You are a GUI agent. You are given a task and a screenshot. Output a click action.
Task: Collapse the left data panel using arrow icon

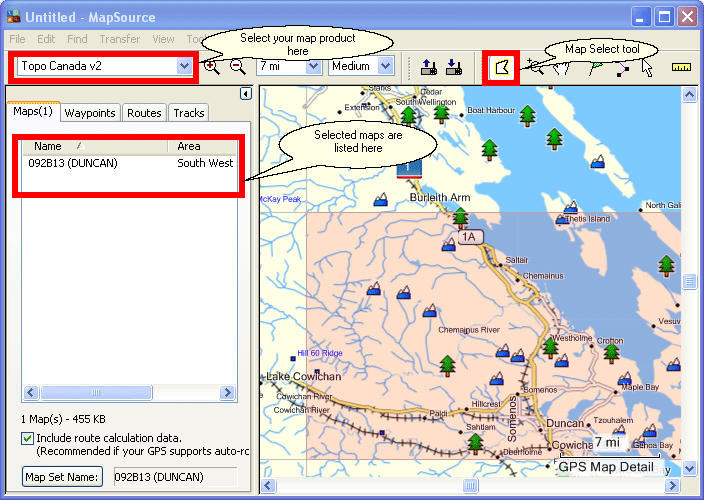tap(246, 94)
